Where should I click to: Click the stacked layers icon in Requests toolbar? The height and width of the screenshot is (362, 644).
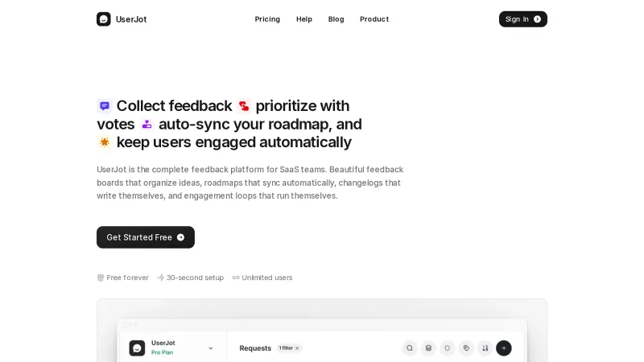tap(428, 348)
